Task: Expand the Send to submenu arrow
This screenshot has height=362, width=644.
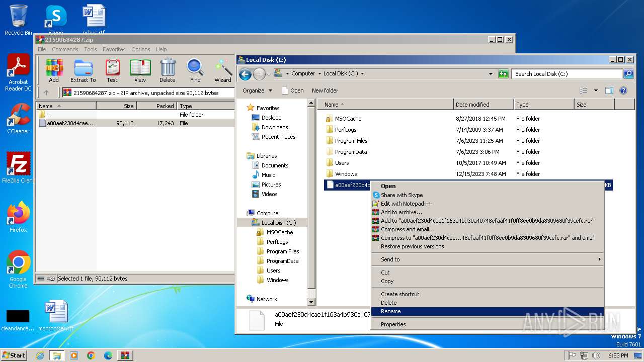Action: pyautogui.click(x=599, y=259)
